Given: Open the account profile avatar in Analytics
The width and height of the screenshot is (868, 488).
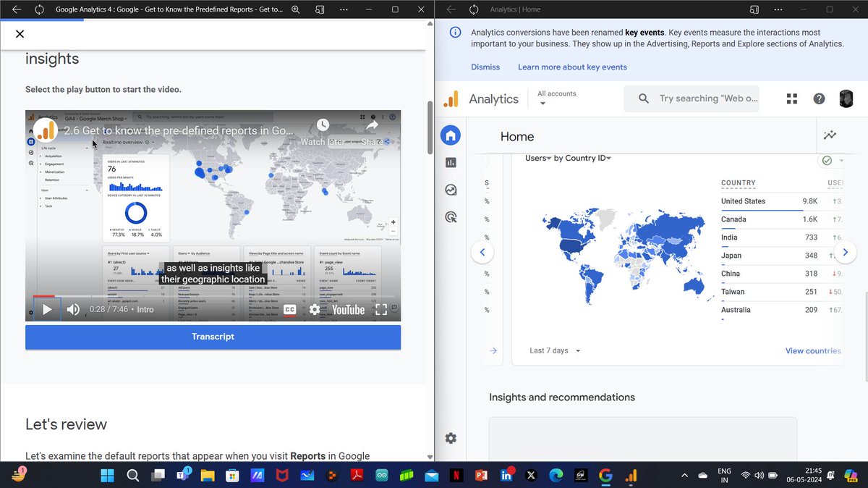Looking at the screenshot, I should [846, 99].
